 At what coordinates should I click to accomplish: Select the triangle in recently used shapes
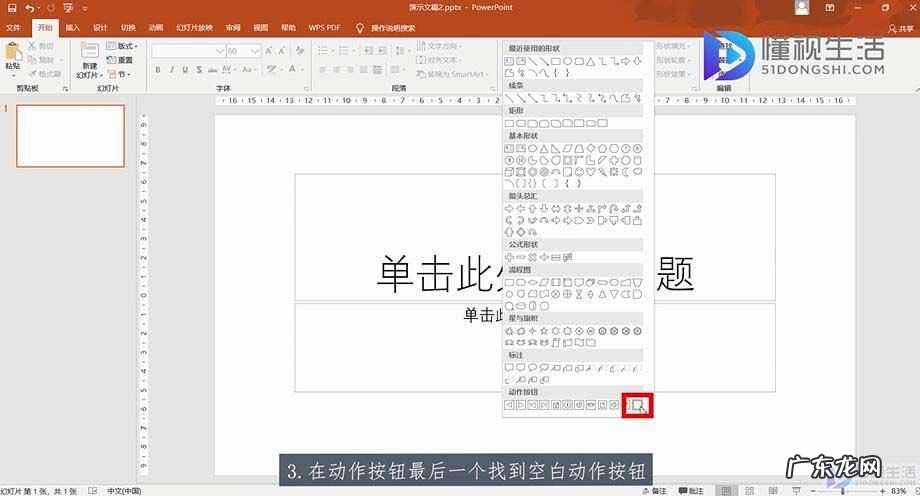tap(591, 61)
